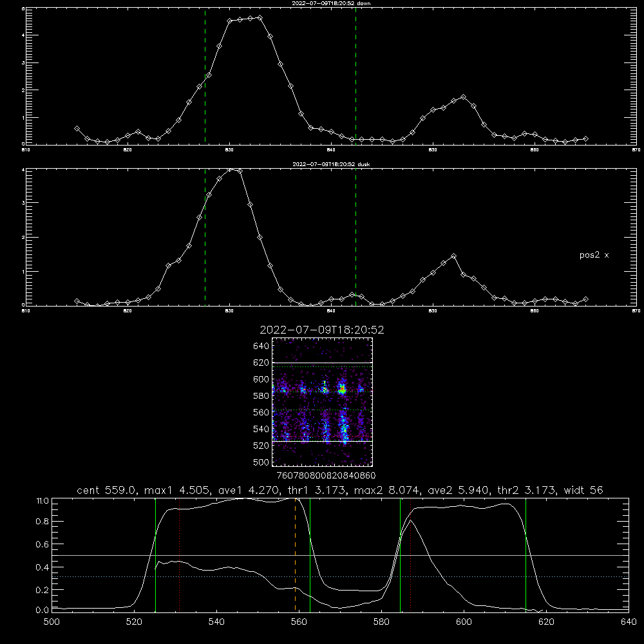Click the upper white horizontal line in heatmap
644x644 pixels.
(323, 363)
